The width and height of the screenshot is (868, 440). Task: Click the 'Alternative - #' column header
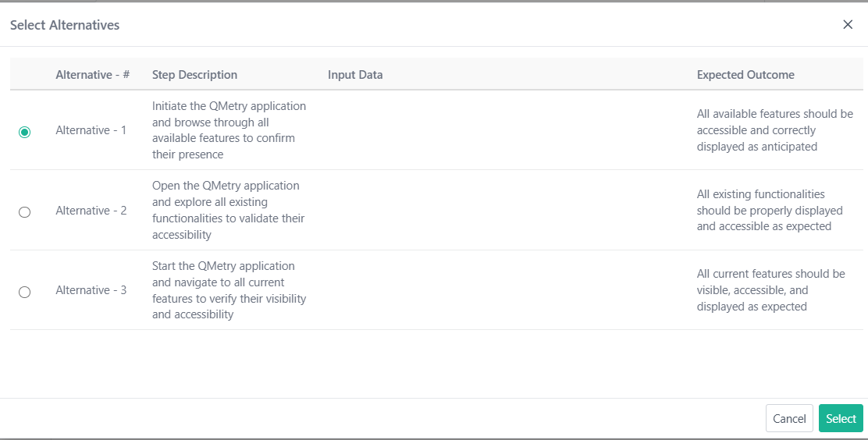click(x=92, y=75)
